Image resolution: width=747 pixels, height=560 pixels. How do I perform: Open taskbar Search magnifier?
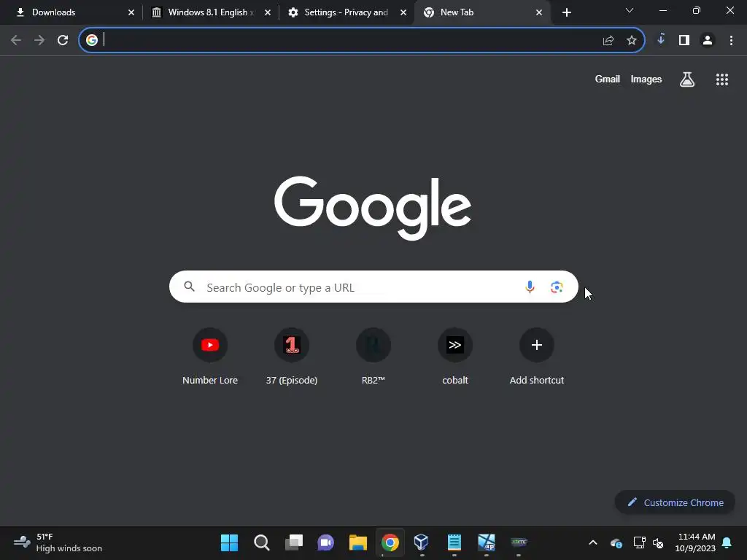tap(262, 542)
